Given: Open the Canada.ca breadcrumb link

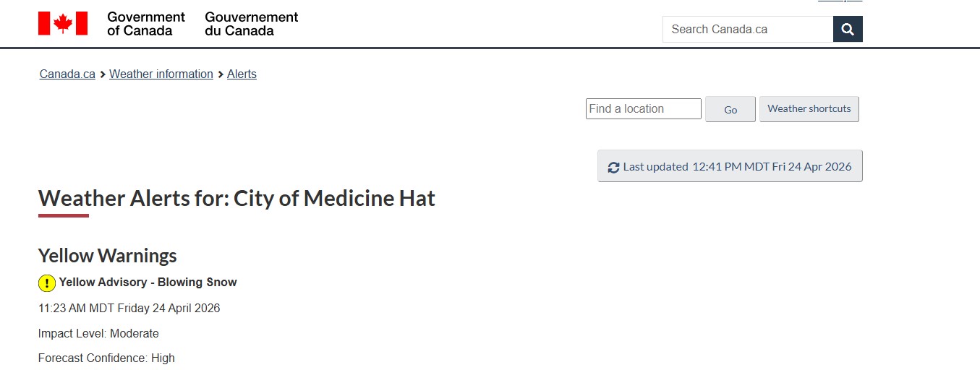Looking at the screenshot, I should click(67, 74).
